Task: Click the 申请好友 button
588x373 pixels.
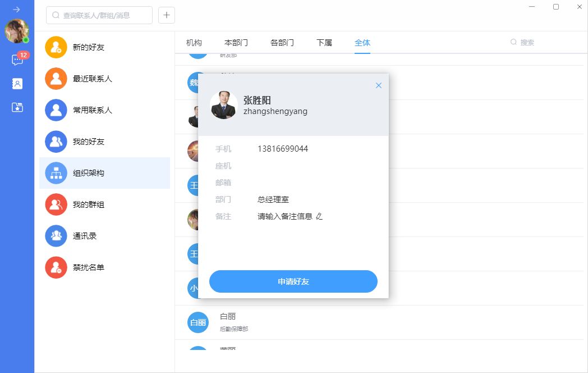Action: point(293,281)
